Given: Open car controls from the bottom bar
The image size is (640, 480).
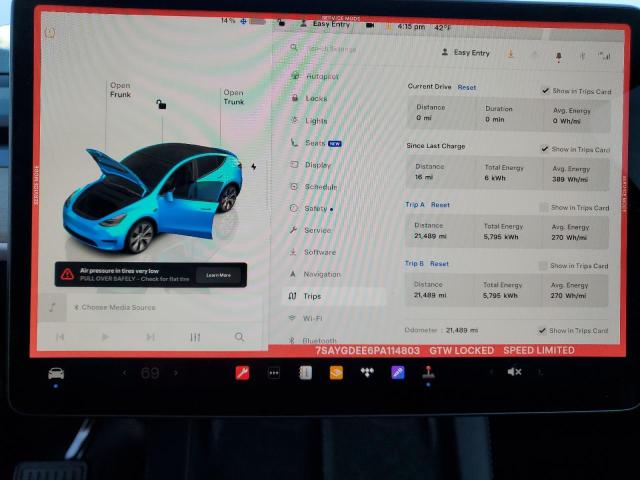Looking at the screenshot, I should [x=56, y=373].
